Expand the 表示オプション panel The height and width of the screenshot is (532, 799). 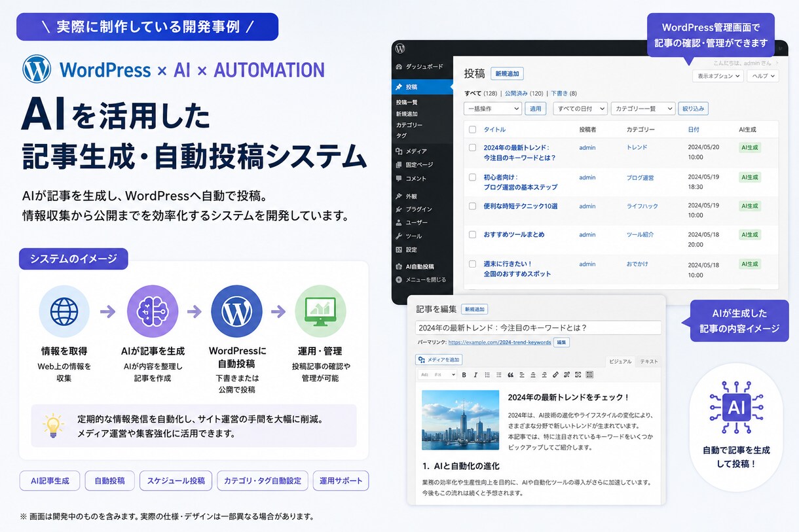pyautogui.click(x=718, y=76)
